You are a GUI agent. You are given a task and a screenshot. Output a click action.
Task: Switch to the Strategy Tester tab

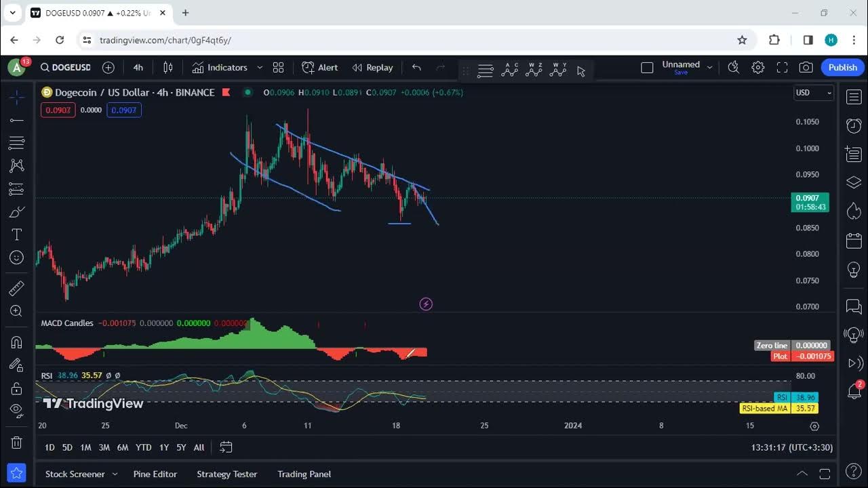(x=226, y=474)
